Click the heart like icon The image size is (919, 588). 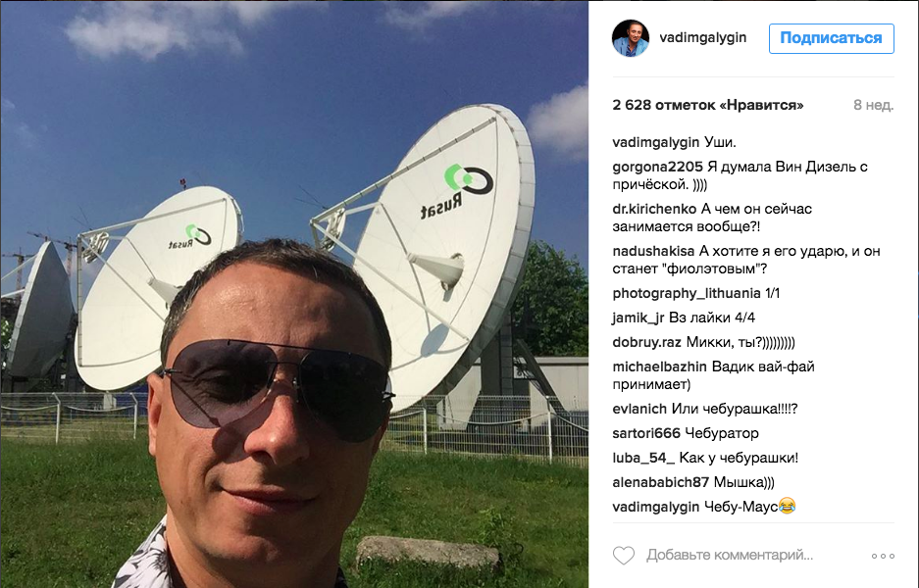(624, 556)
